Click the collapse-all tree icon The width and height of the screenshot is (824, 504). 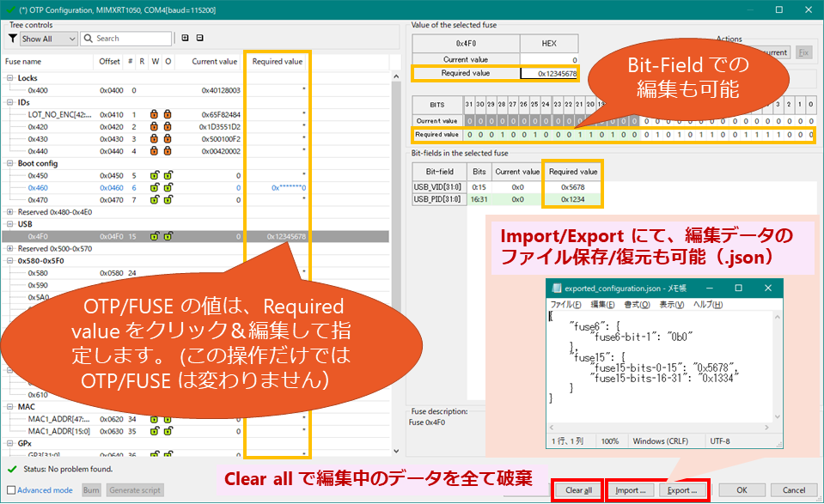[200, 39]
